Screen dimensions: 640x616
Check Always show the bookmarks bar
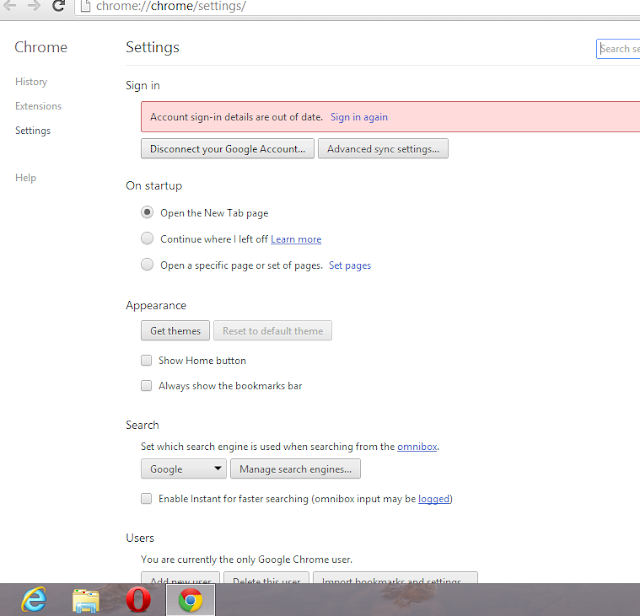point(146,386)
